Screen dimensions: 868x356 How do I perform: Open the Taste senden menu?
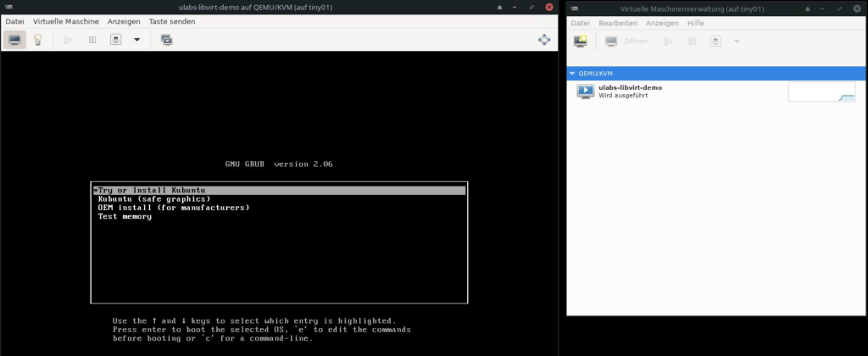pyautogui.click(x=171, y=21)
